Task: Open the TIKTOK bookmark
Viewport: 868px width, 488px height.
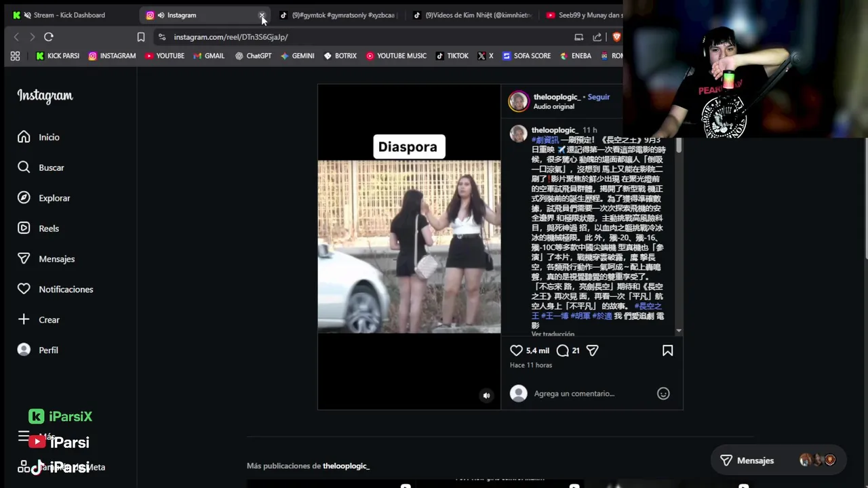Action: (452, 56)
